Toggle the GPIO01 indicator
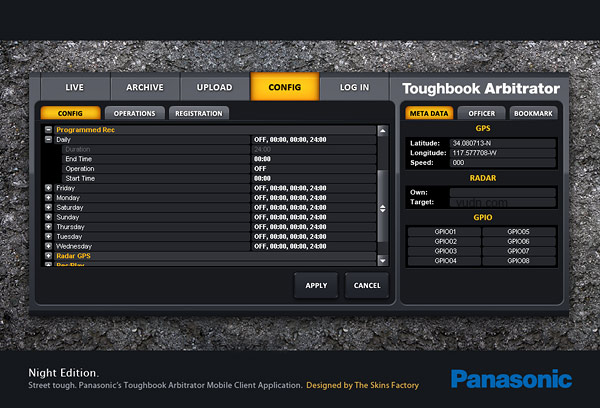The width and height of the screenshot is (600, 408). (445, 232)
